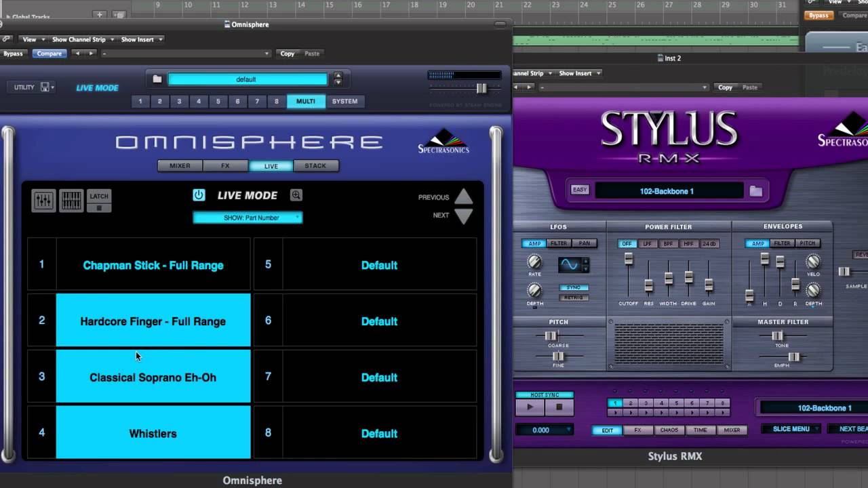868x488 pixels.
Task: Select Live Mode patch Whistlers
Action: point(153,433)
